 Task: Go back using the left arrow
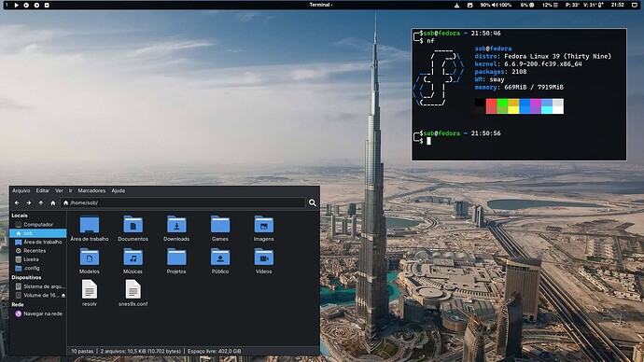pyautogui.click(x=17, y=202)
